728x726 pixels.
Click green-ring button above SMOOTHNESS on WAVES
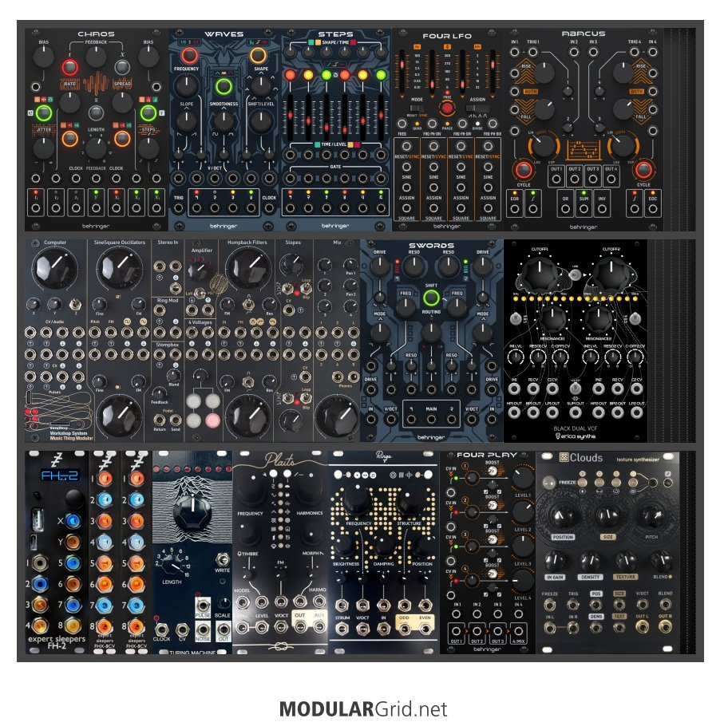click(x=224, y=86)
